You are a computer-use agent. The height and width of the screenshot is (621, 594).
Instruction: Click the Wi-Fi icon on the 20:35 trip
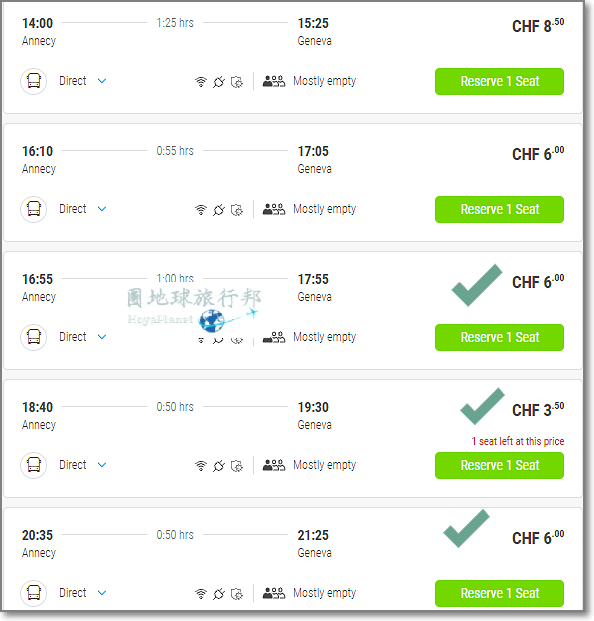point(201,594)
